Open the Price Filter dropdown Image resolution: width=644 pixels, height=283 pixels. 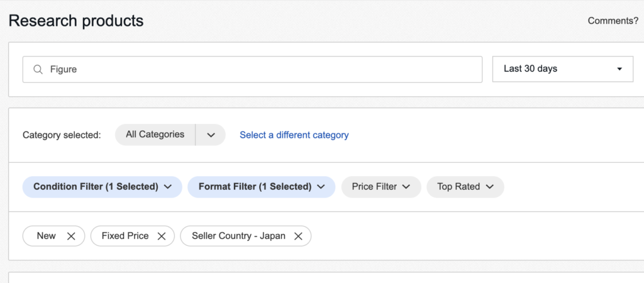(381, 187)
